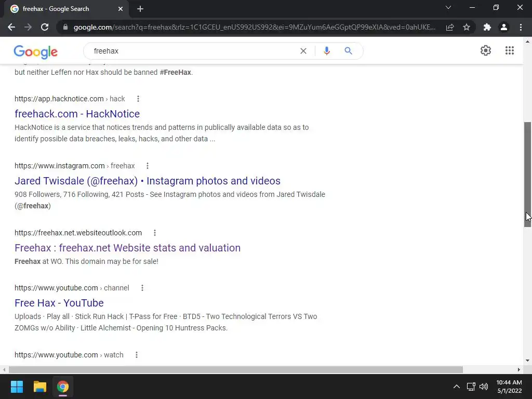View site information via lock icon
532x399 pixels.
click(65, 27)
